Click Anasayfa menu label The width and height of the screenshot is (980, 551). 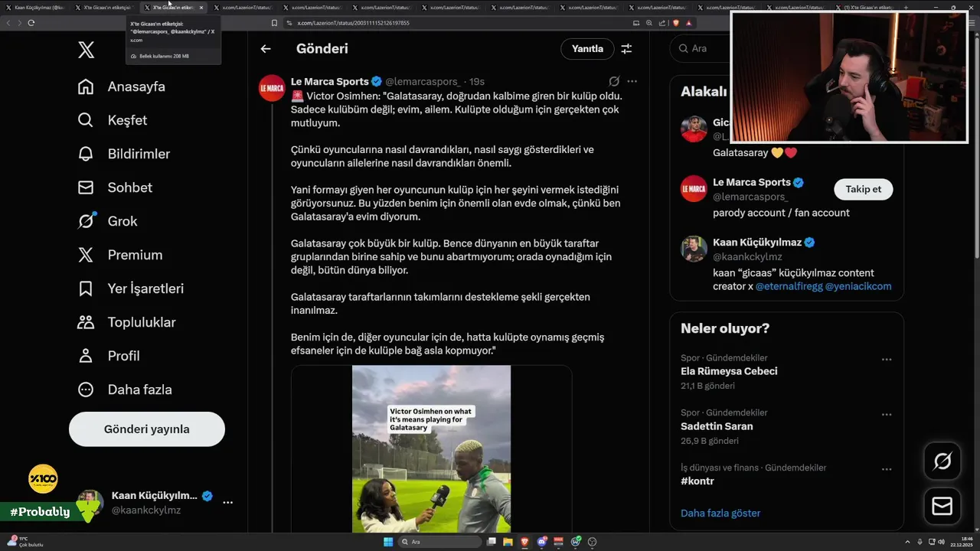coord(136,86)
